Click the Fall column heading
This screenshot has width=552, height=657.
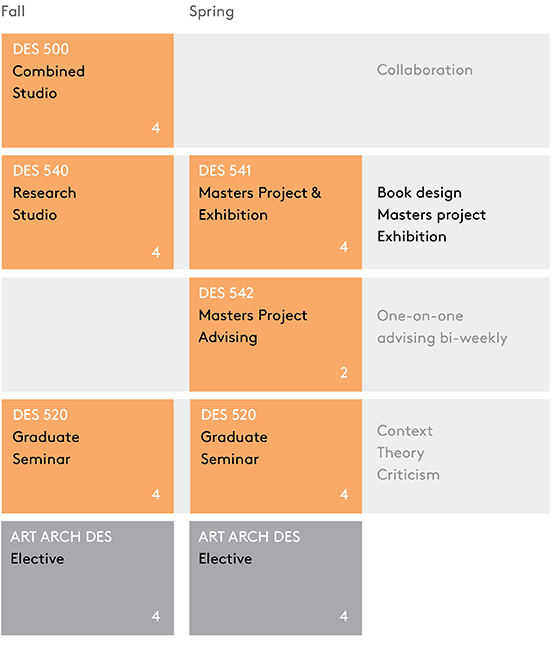point(13,11)
